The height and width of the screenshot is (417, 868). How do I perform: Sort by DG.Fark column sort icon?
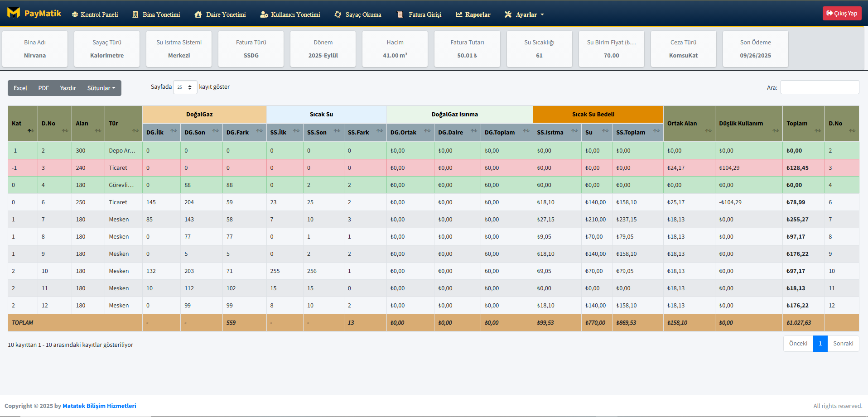coord(259,131)
